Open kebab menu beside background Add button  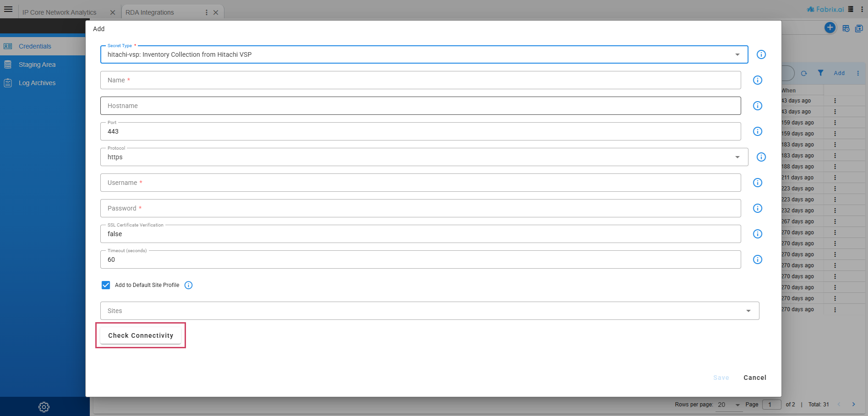(x=858, y=73)
